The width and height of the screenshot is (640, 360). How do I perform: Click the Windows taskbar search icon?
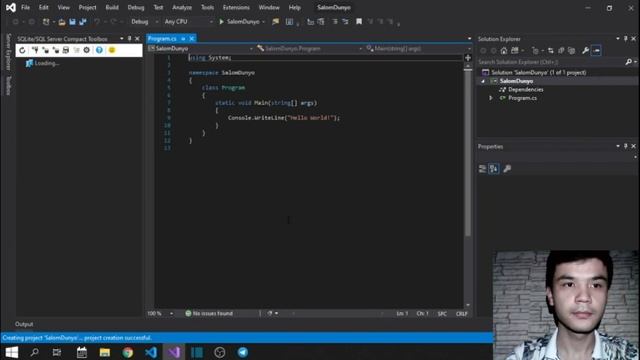[35, 352]
